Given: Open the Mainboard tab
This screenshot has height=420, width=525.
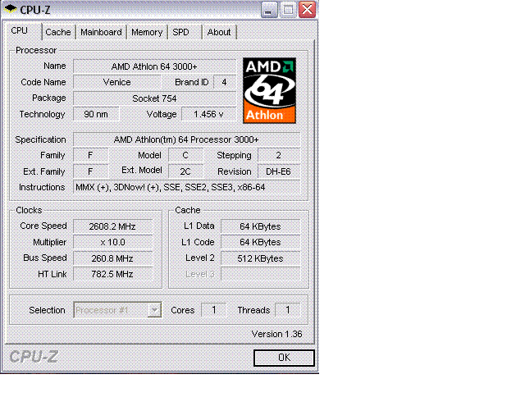Looking at the screenshot, I should [101, 32].
